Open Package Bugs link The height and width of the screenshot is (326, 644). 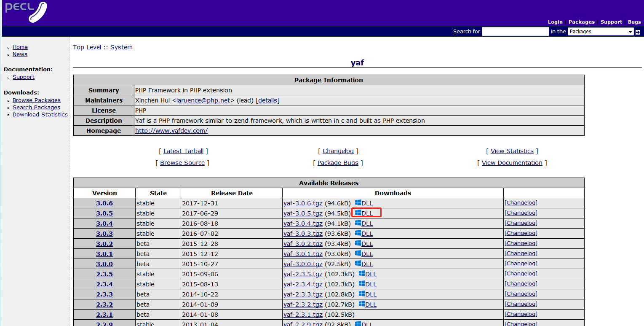(x=338, y=163)
